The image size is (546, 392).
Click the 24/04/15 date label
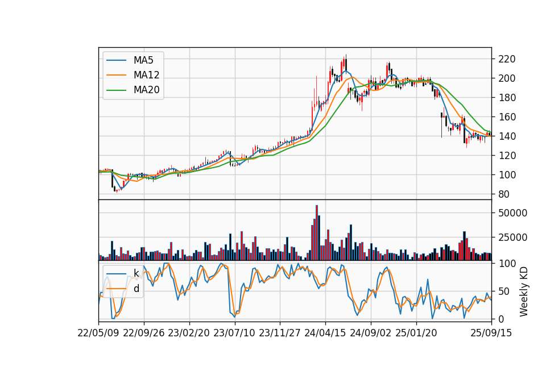pyautogui.click(x=325, y=333)
